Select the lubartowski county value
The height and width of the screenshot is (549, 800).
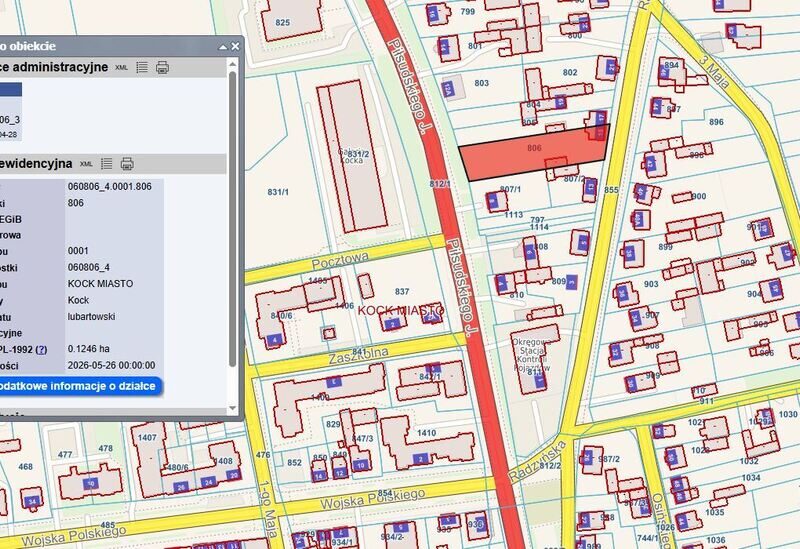point(91,316)
